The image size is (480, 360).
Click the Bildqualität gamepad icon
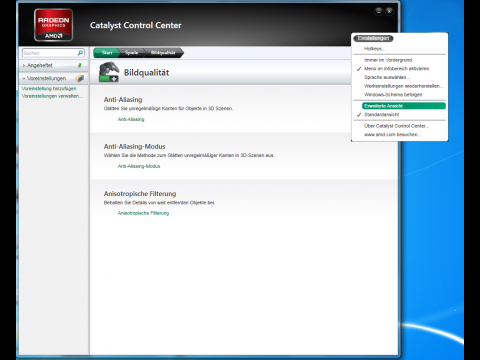point(109,72)
